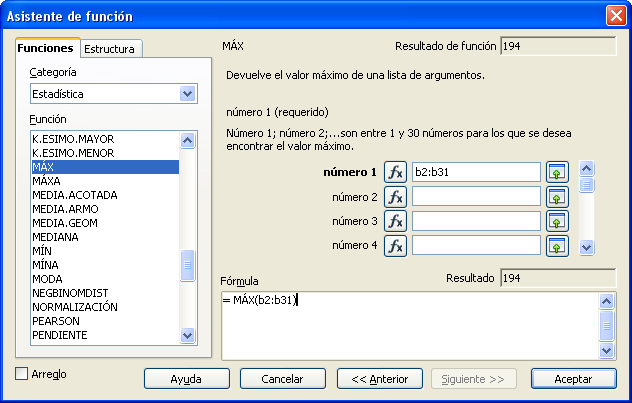Click the fx button for número 1
The width and height of the screenshot is (632, 403).
[x=395, y=172]
